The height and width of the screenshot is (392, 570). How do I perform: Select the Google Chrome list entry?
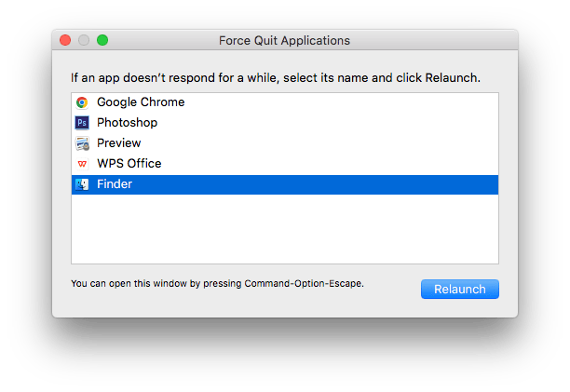(x=141, y=102)
